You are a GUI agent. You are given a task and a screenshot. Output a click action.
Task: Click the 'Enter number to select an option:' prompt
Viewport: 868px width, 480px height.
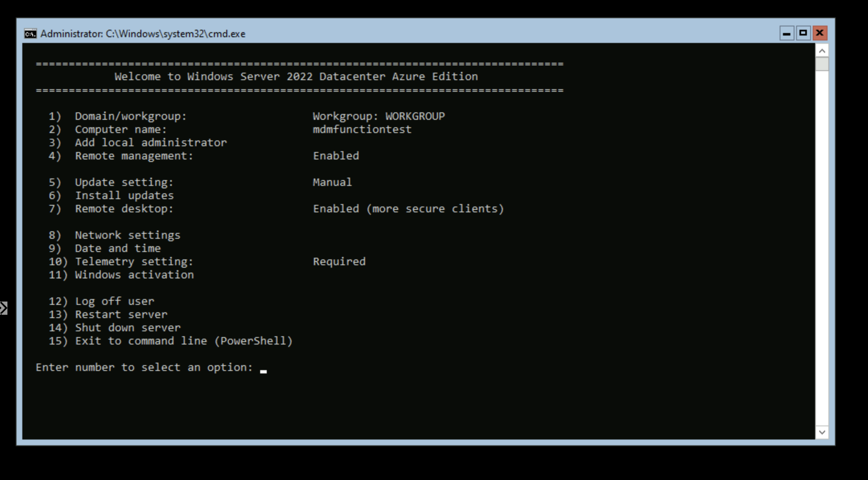144,368
